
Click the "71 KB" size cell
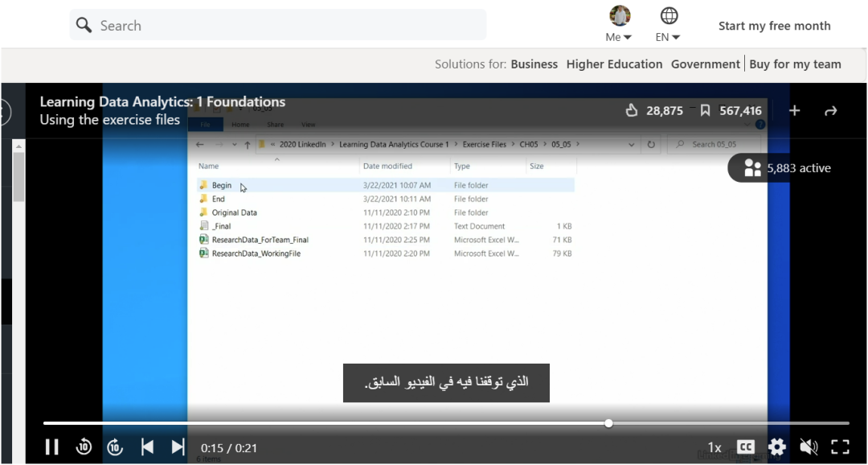[562, 240]
